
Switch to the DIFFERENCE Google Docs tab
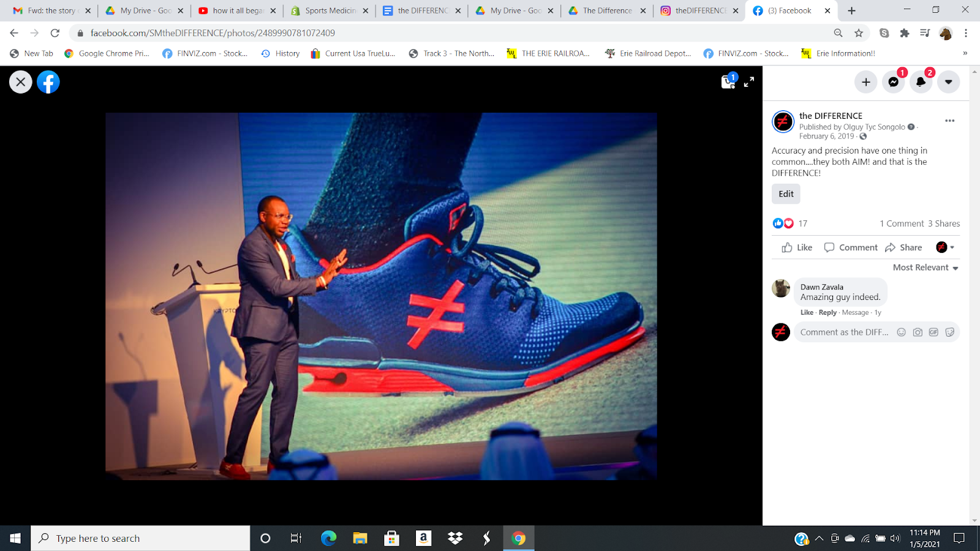pyautogui.click(x=421, y=10)
